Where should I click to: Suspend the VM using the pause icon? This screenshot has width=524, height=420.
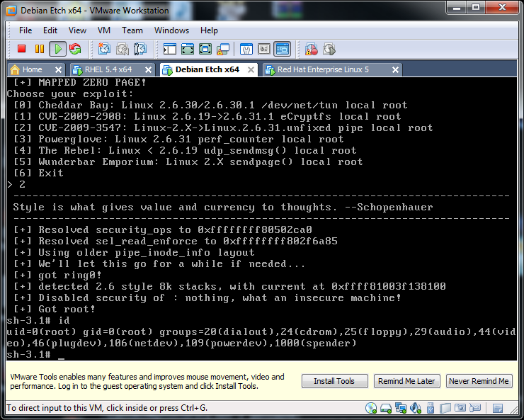tap(40, 49)
